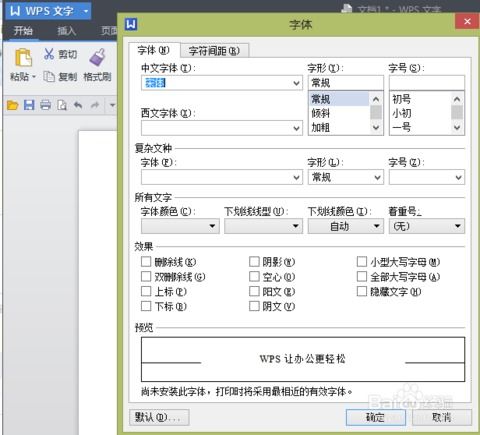Expand the 复杂文种 字号(Z) dropdown
This screenshot has height=435, width=480.
[459, 177]
